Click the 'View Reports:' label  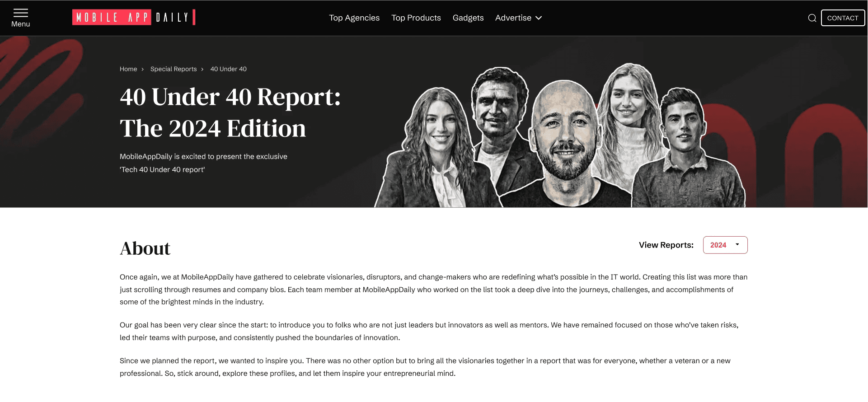click(x=666, y=245)
